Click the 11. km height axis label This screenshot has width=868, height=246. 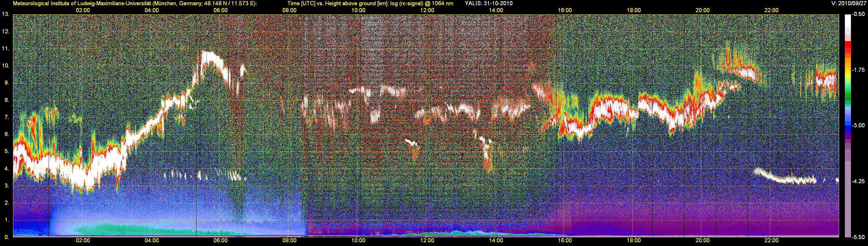pyautogui.click(x=6, y=49)
